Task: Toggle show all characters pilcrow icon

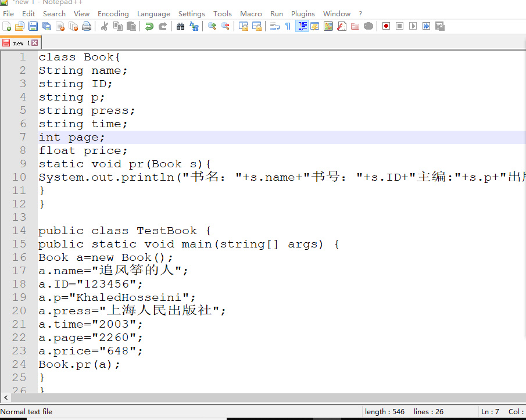Action: [288, 26]
